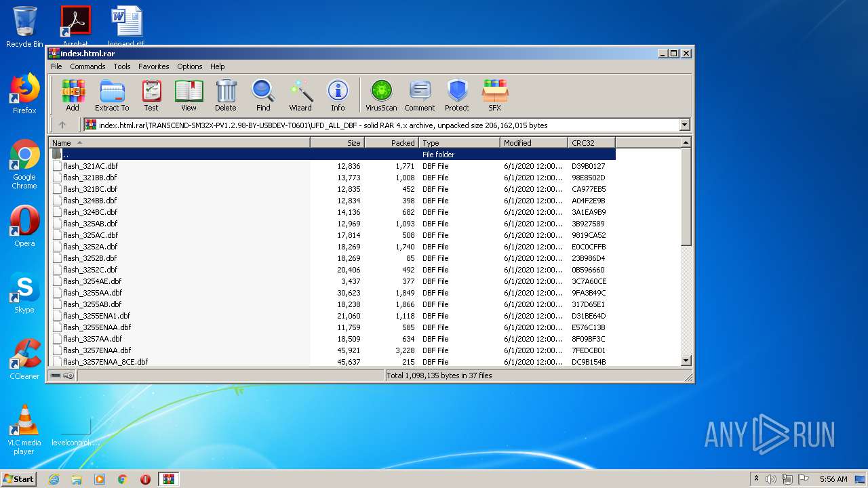868x488 pixels.
Task: Open the Help menu
Action: [x=217, y=66]
